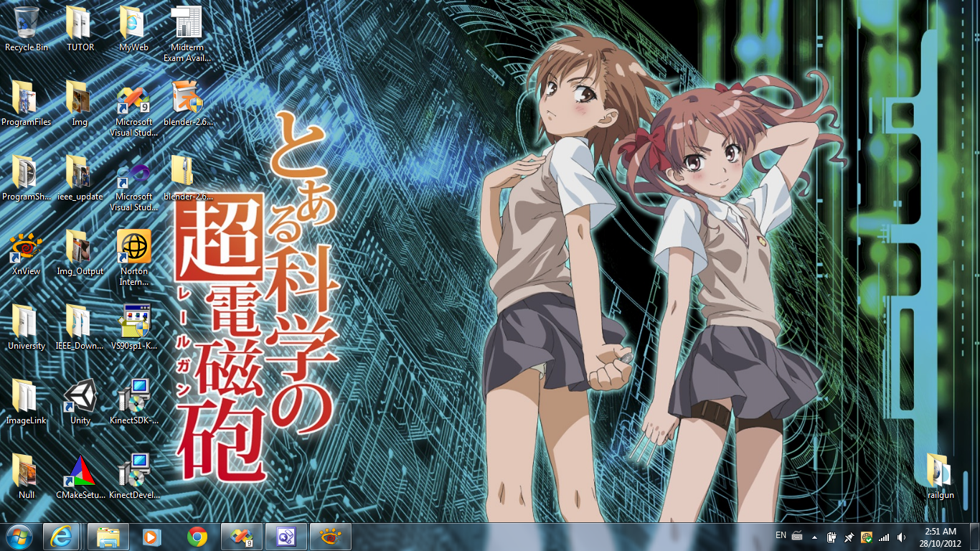Select the Norton Internet Security shortcut
Viewport: 980px width, 551px height.
133,258
